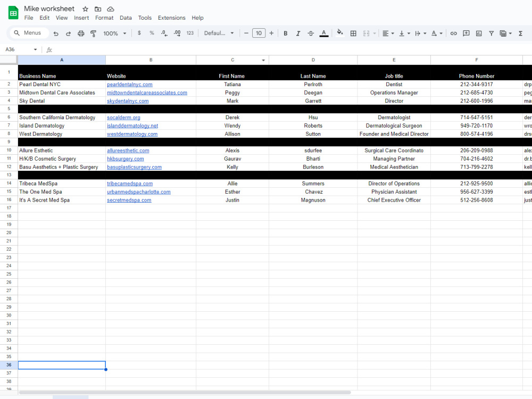Toggle bold formatting
Viewport: 532px width, 399px height.
point(285,33)
